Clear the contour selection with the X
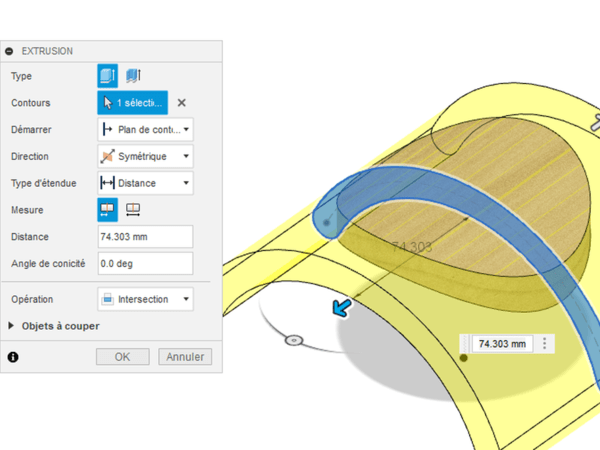Screen dimensions: 600x450 [181, 103]
